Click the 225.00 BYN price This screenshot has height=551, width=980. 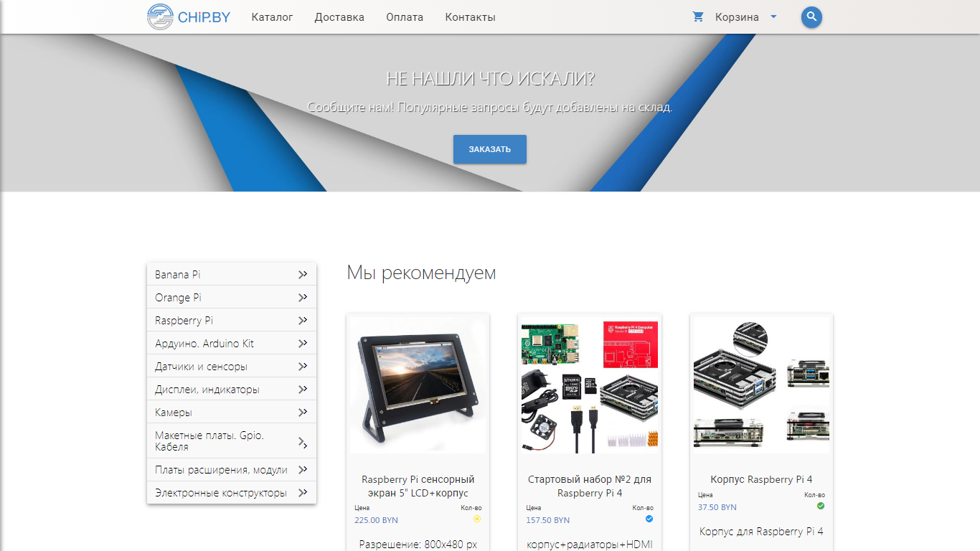pyautogui.click(x=376, y=520)
